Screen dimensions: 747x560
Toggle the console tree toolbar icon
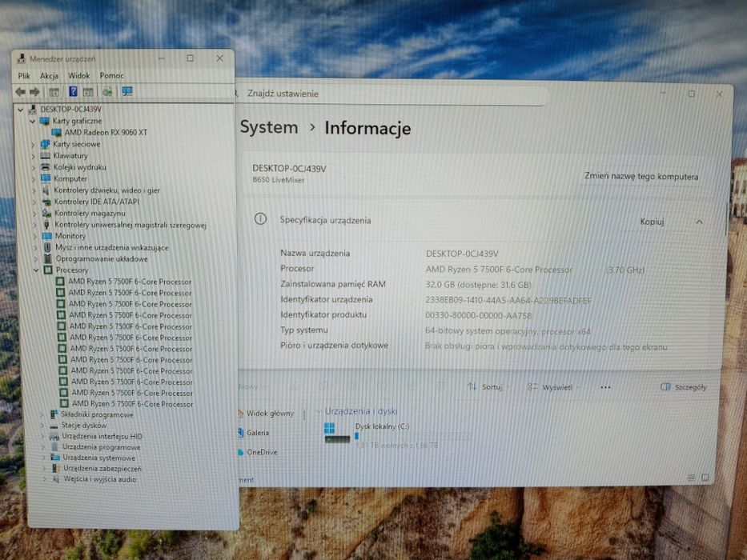tap(54, 92)
